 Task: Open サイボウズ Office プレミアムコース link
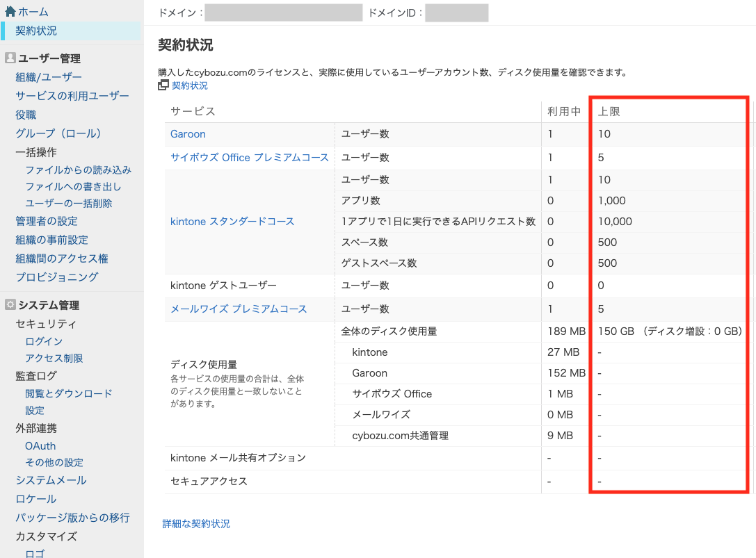coord(249,158)
